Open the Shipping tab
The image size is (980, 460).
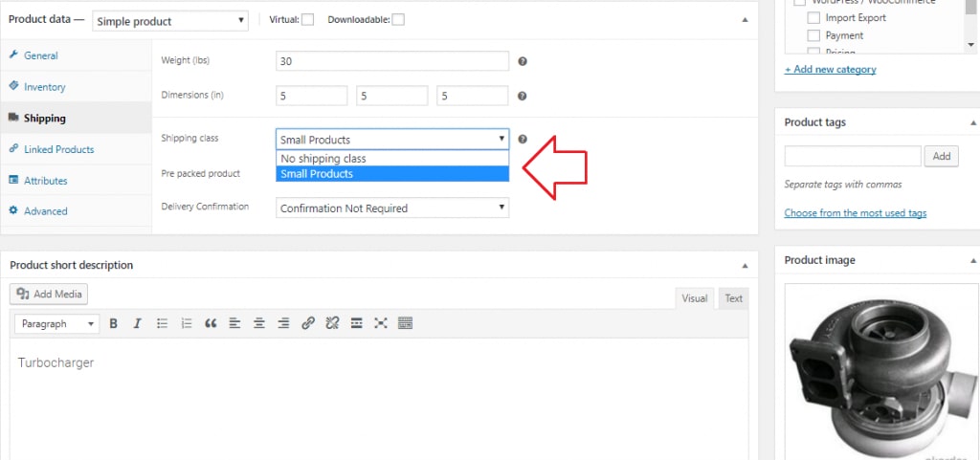click(x=76, y=118)
